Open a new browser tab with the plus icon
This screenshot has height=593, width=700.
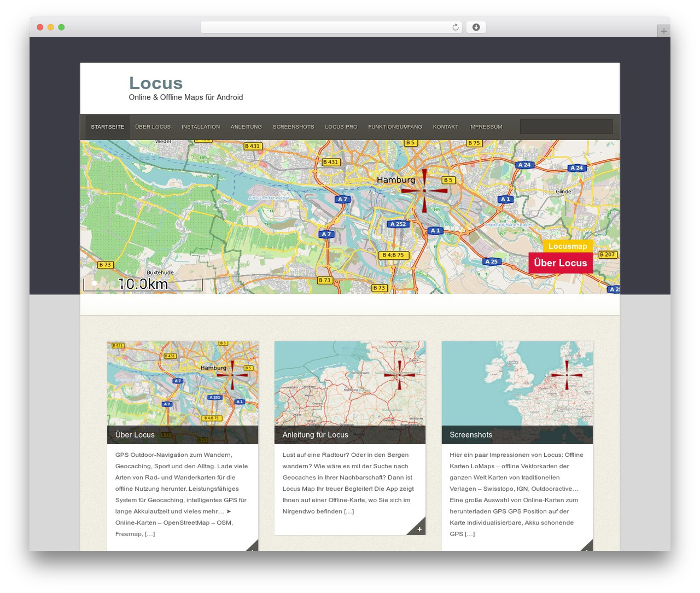point(663,31)
